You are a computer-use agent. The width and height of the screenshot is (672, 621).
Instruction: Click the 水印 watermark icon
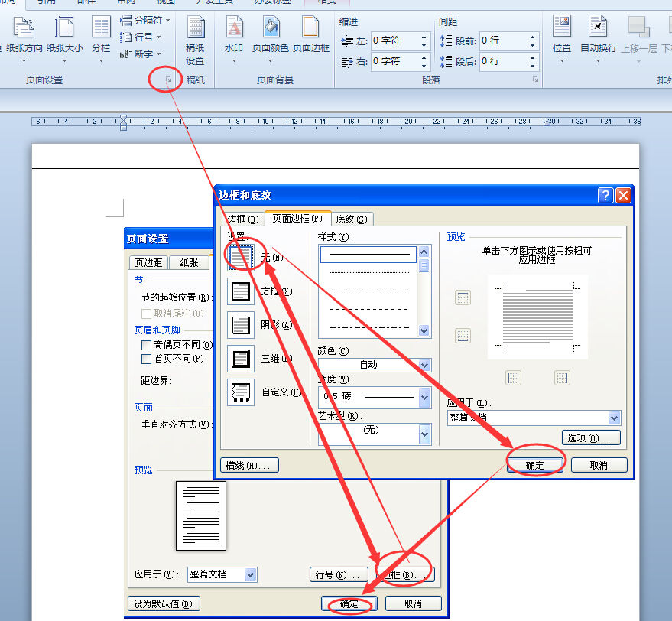click(234, 40)
